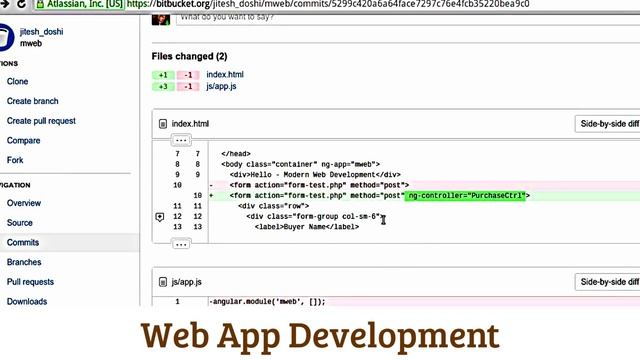The image size is (640, 360).
Task: Expand hidden lines below line 13
Action: pyautogui.click(x=181, y=244)
